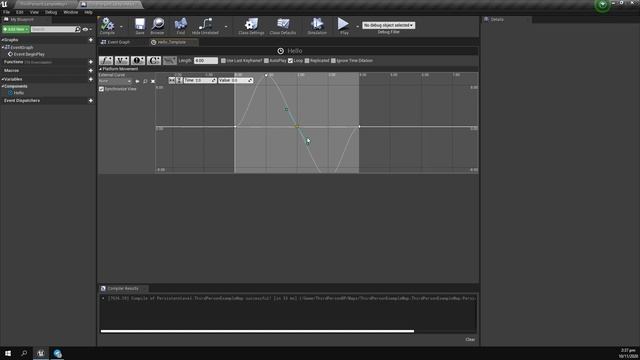Enable the AutoPlay checkbox
Viewport: 640px width, 360px height.
click(266, 60)
